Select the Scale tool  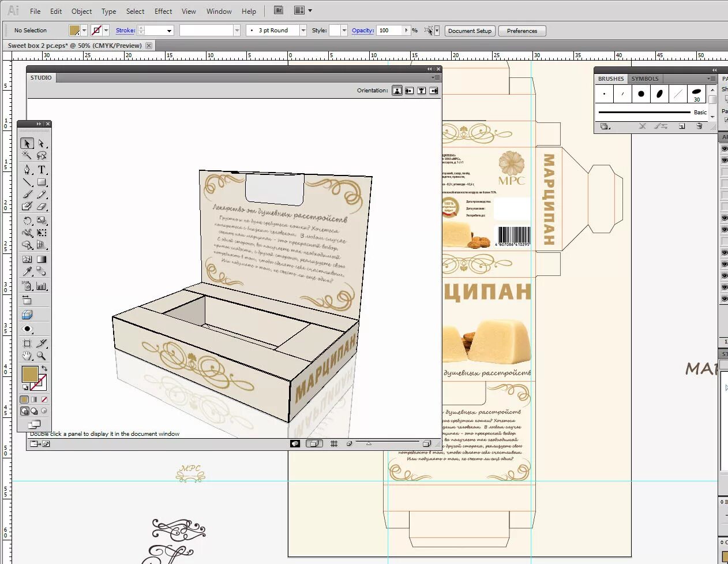point(42,221)
